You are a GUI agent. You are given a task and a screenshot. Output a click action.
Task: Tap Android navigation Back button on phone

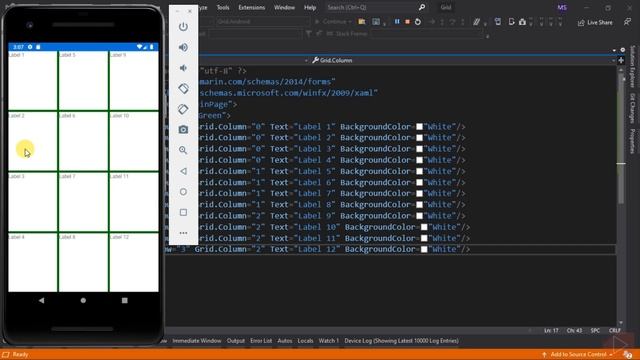coord(41,300)
